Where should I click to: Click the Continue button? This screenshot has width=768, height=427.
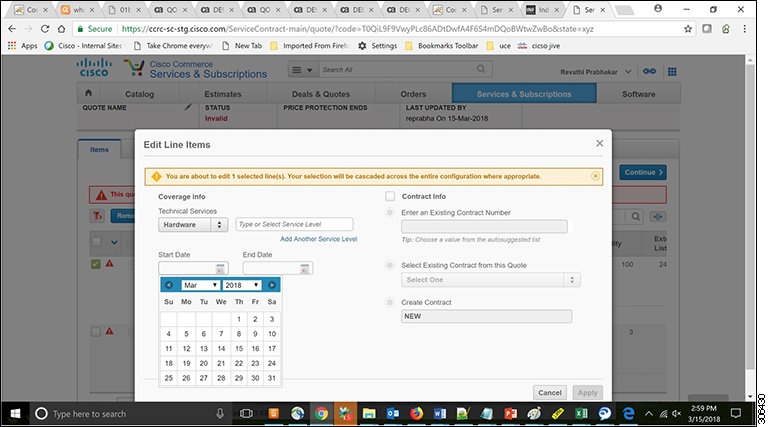643,172
